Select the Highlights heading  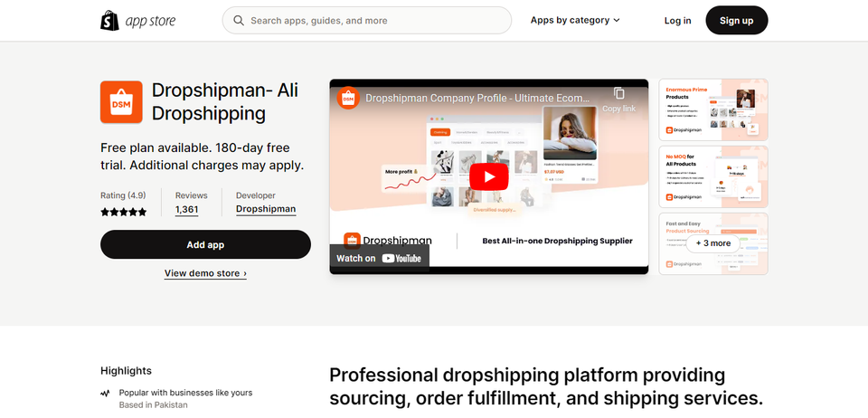point(126,371)
